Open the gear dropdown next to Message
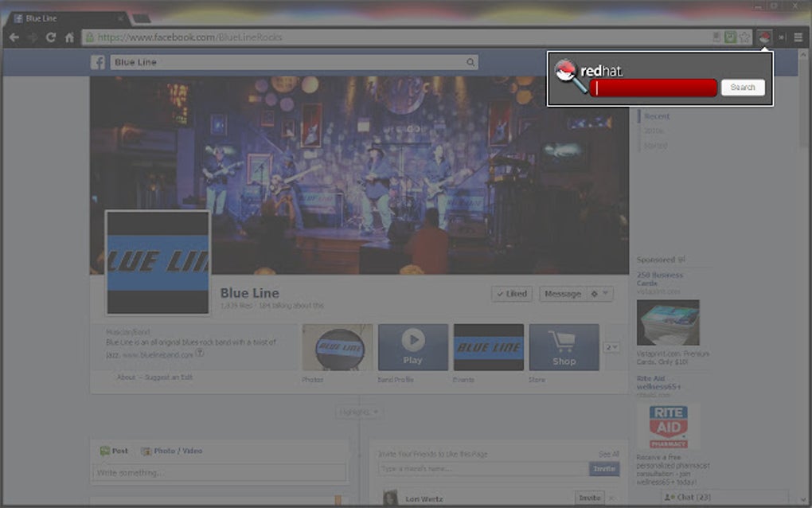The width and height of the screenshot is (812, 508). (599, 294)
